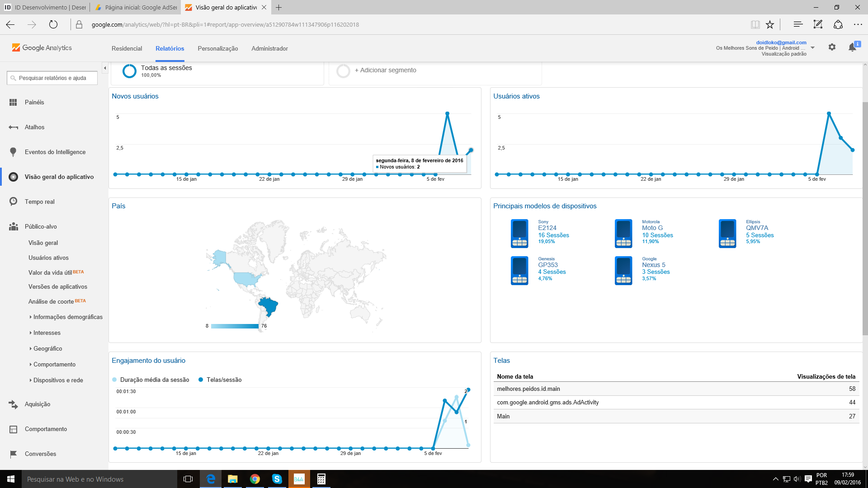Collapse the left sidebar arrow
The height and width of the screenshot is (488, 868).
tap(105, 68)
